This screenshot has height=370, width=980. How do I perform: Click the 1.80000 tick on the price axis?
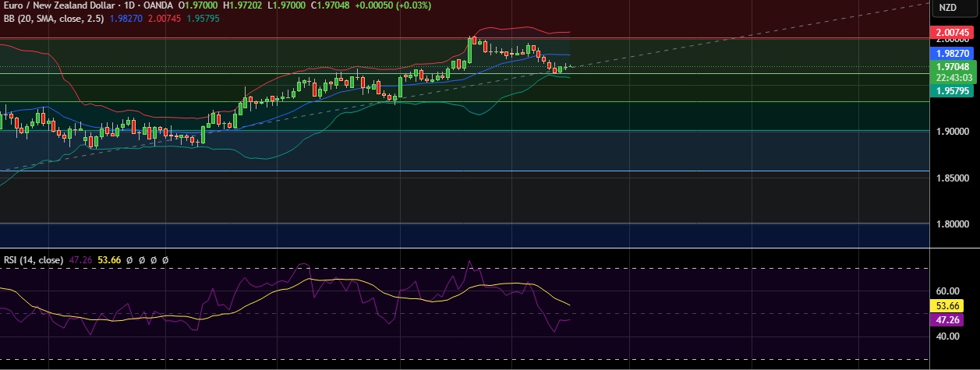click(952, 224)
